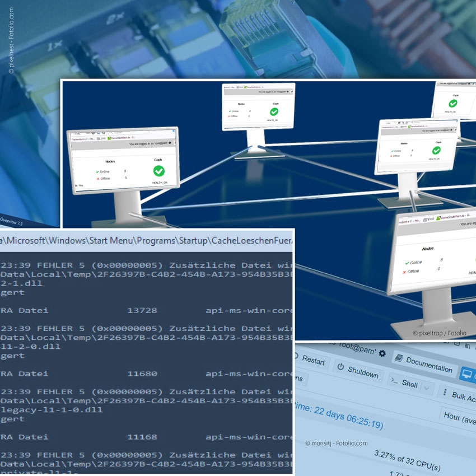This screenshot has height=476, width=476.
Task: Click the book icon beside Documentation
Action: point(398,358)
